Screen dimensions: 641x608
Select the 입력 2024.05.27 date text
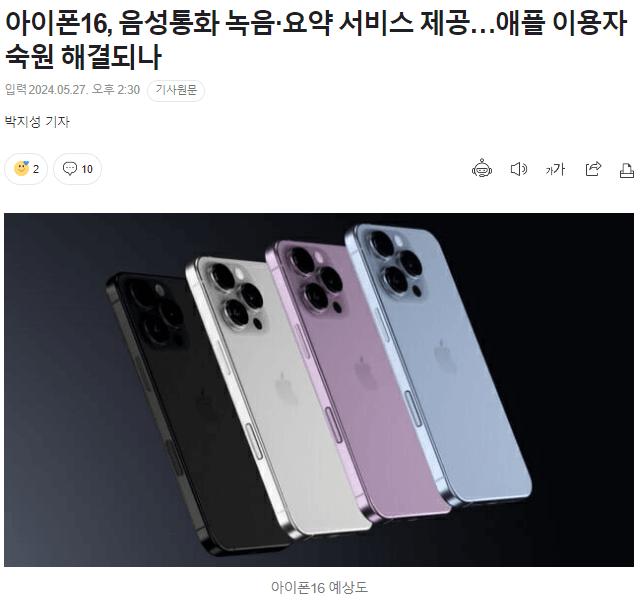tap(72, 90)
